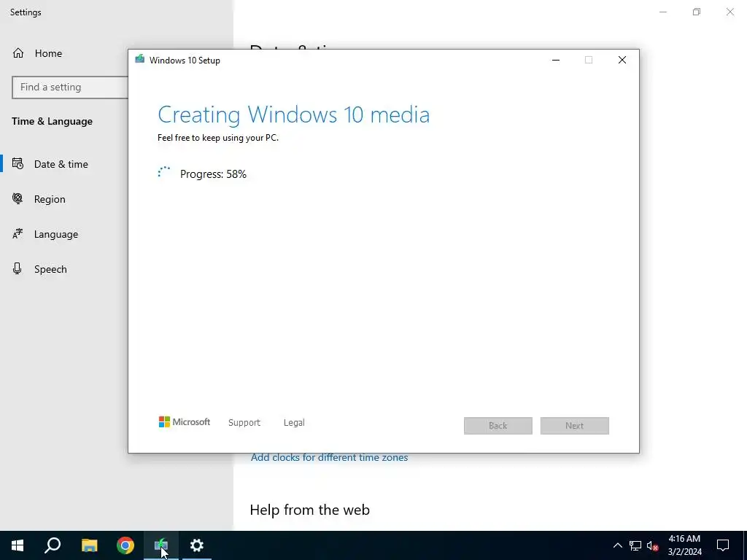747x560 pixels.
Task: Click Help from the web heading
Action: (309, 510)
